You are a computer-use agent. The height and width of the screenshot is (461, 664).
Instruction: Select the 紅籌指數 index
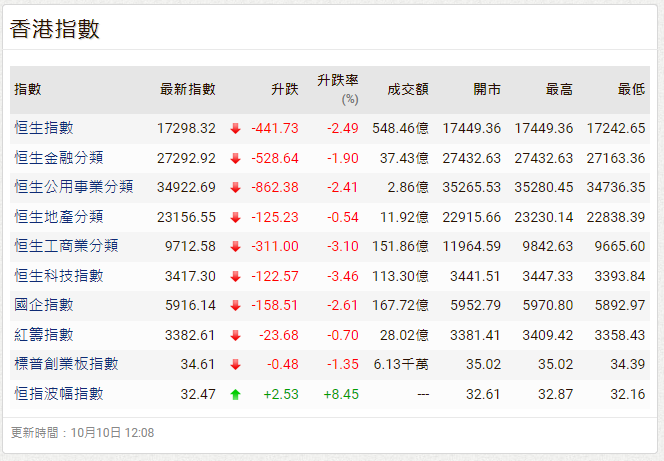(44, 335)
